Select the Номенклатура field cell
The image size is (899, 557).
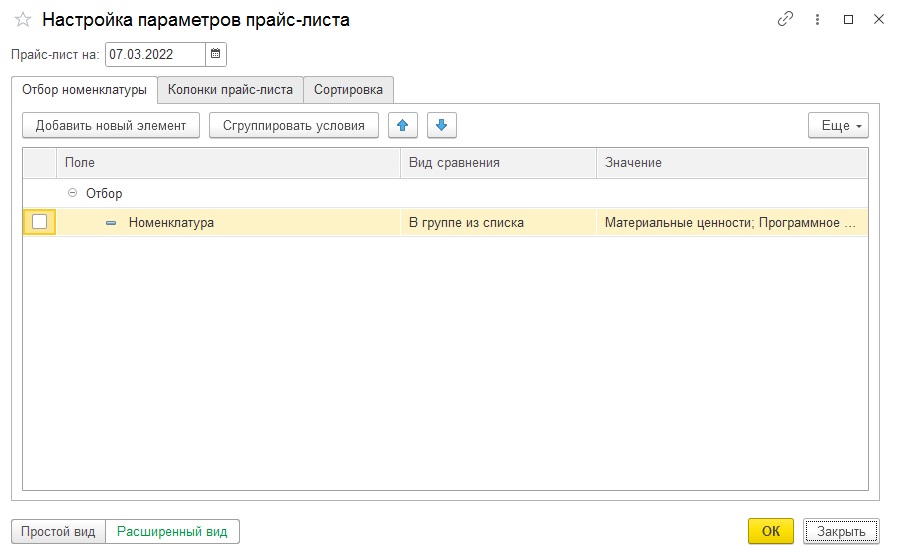pos(228,222)
